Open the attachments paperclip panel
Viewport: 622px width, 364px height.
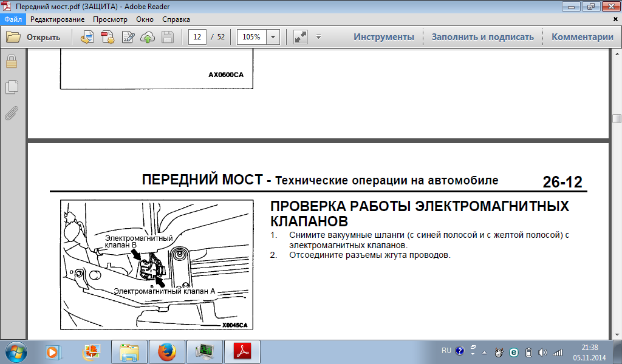click(x=11, y=113)
